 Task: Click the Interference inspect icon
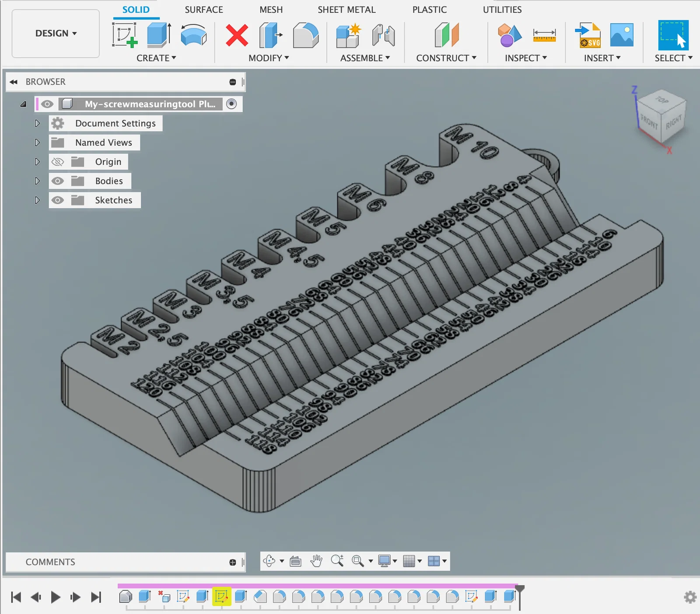510,35
